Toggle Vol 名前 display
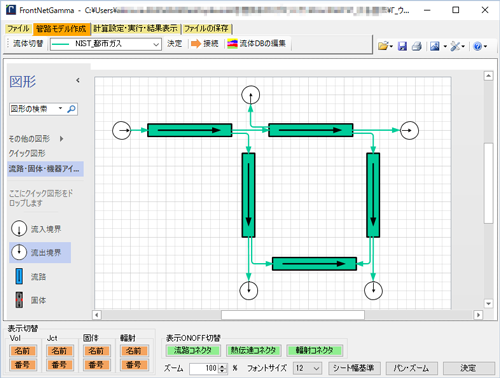Screen dimensions: 500x378 pos(23,351)
